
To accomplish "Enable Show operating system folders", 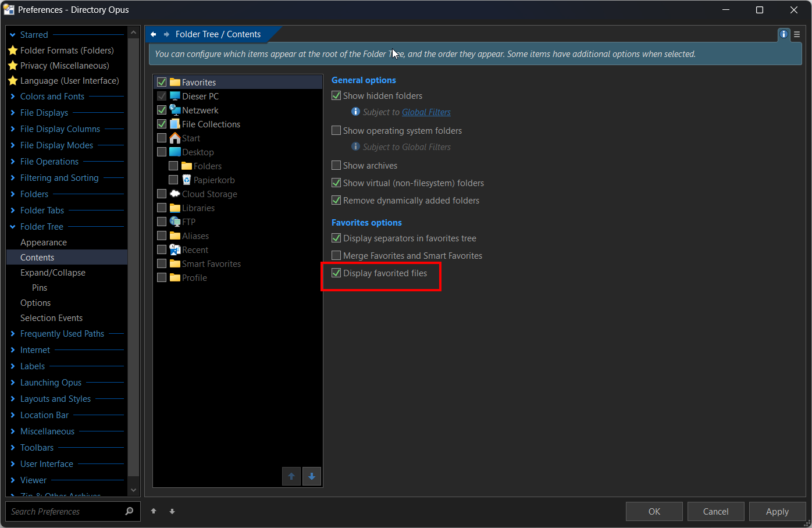I will [x=336, y=130].
